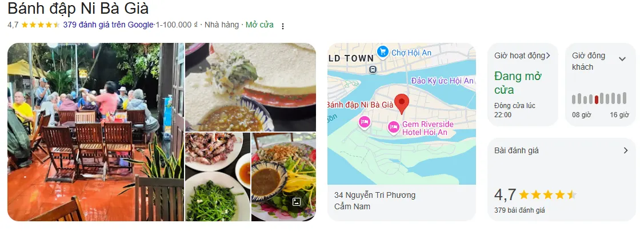Open 379 đánh giá trên Google link

[x=108, y=25]
